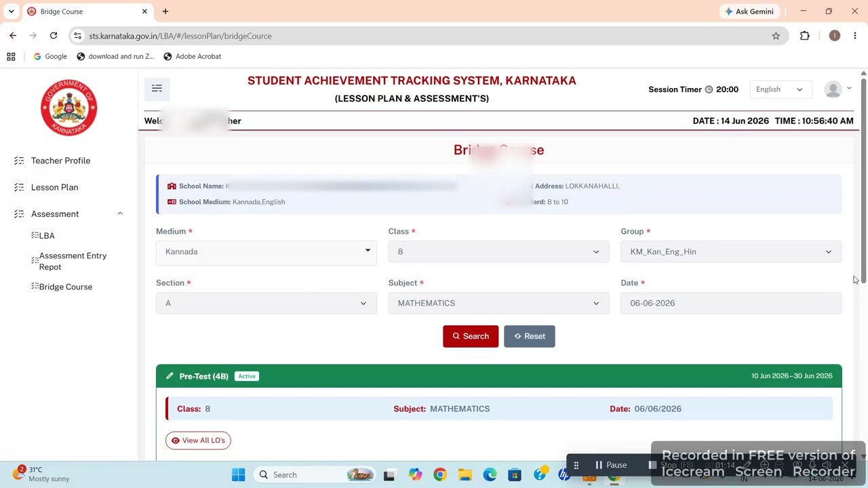The width and height of the screenshot is (868, 488).
Task: Click the Session Timer clock icon
Action: 709,89
